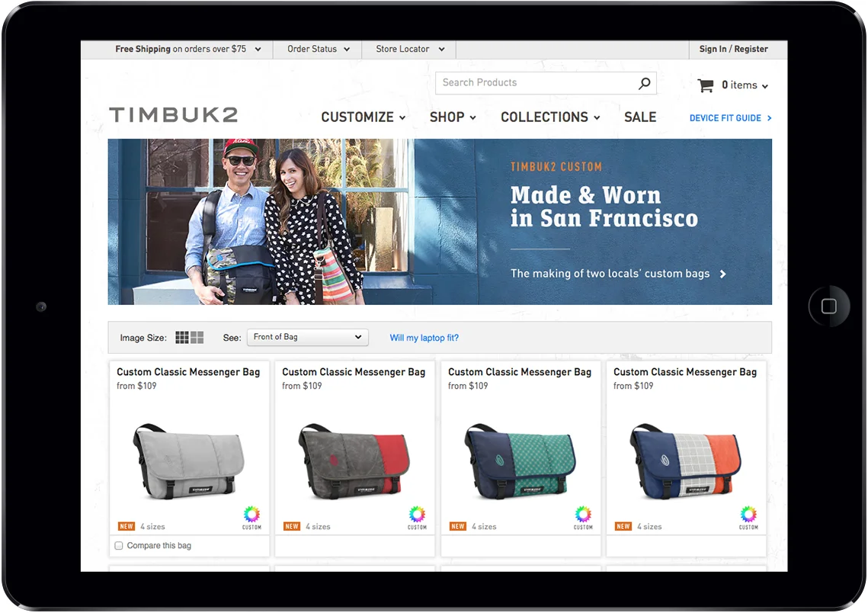Click NEW badge under the gray bag
Viewport: 868px width, 613px height.
pos(127,526)
